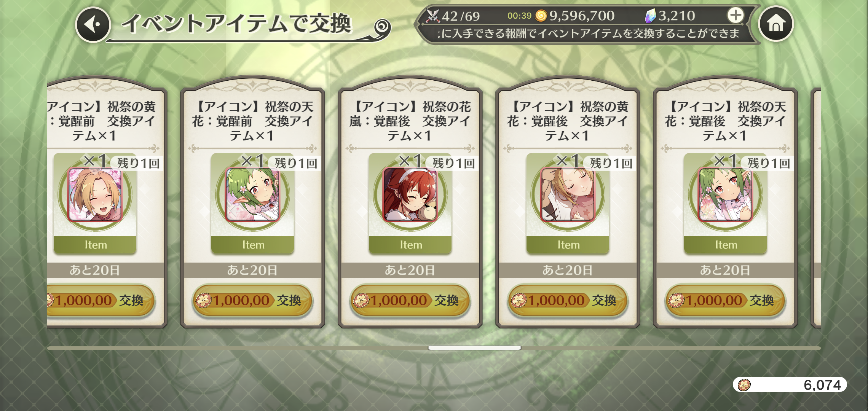The width and height of the screenshot is (868, 411).
Task: Tap the crystal gem currency icon
Action: 650,16
